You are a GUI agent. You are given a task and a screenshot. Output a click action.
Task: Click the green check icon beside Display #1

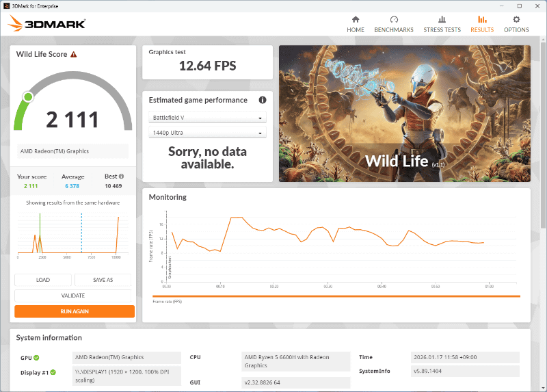[53, 372]
